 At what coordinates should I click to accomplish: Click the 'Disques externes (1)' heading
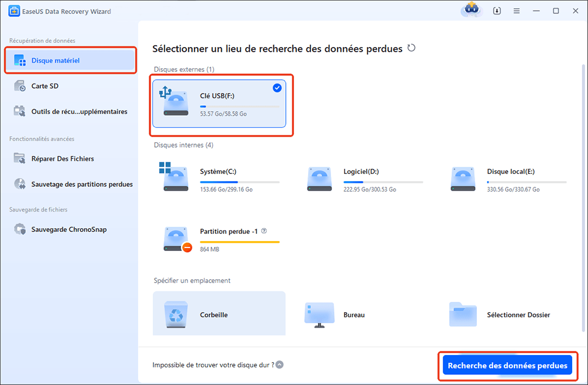point(184,69)
